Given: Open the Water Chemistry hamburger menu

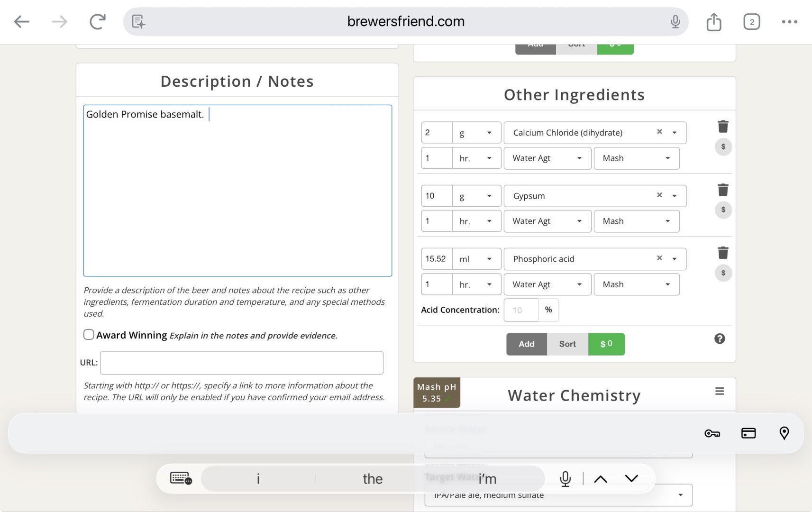Looking at the screenshot, I should point(720,391).
